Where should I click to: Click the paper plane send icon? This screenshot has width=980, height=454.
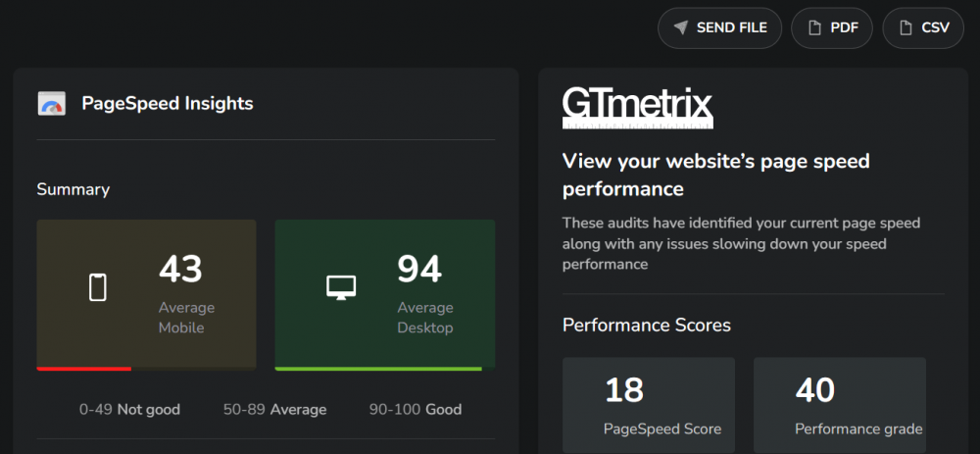click(681, 28)
